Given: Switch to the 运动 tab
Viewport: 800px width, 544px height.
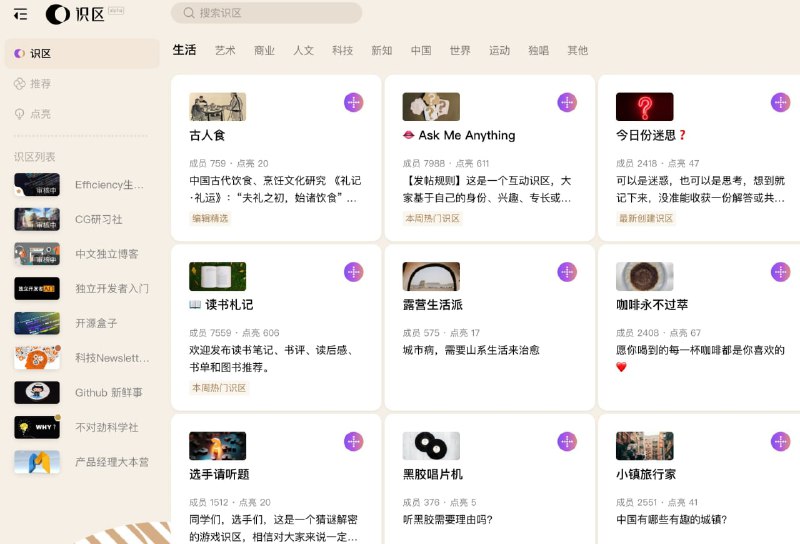Looking at the screenshot, I should pyautogui.click(x=499, y=51).
